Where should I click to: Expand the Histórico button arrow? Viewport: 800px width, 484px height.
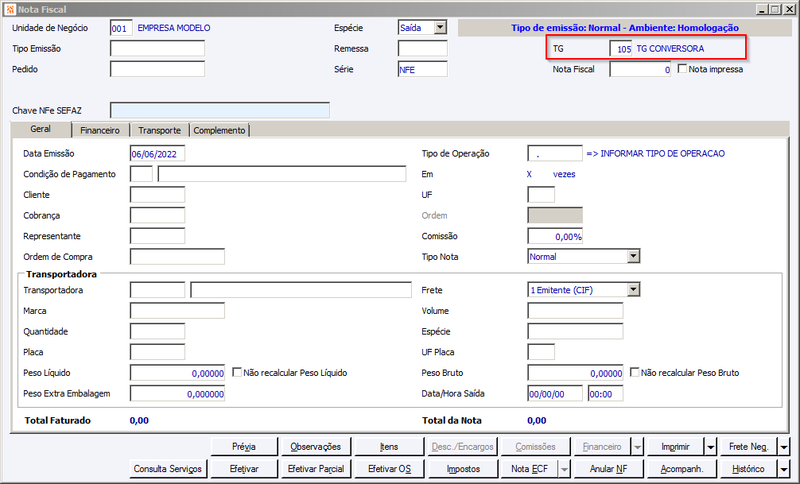tap(784, 469)
